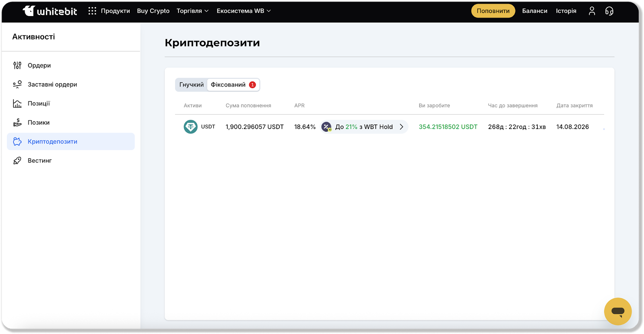Open the yellow chat bubble widget

(x=617, y=311)
